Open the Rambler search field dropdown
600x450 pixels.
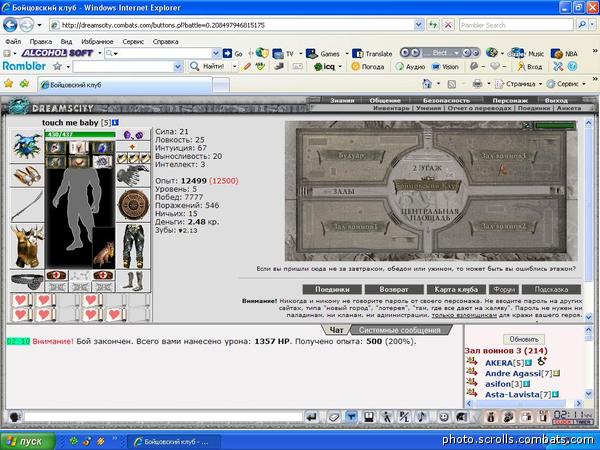point(178,67)
